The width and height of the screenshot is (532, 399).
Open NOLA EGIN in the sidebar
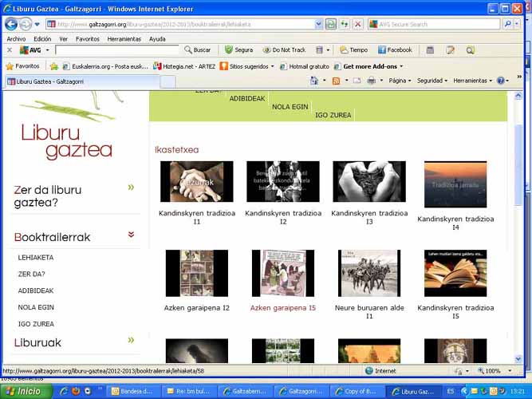36,307
